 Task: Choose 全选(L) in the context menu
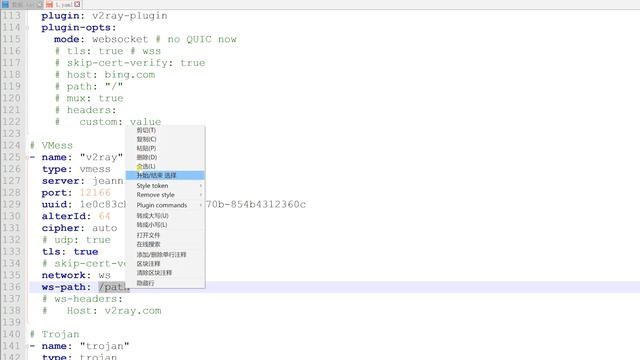pyautogui.click(x=165, y=166)
